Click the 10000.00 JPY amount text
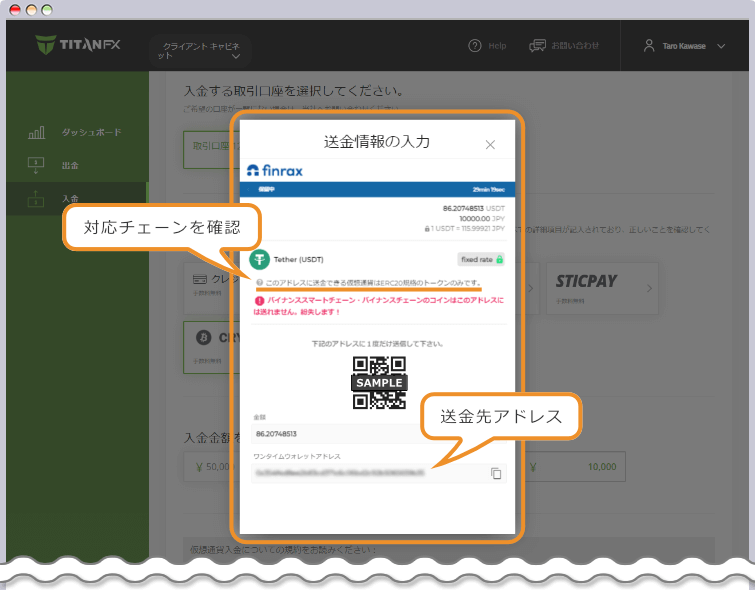This screenshot has height=590, width=755. (x=482, y=219)
